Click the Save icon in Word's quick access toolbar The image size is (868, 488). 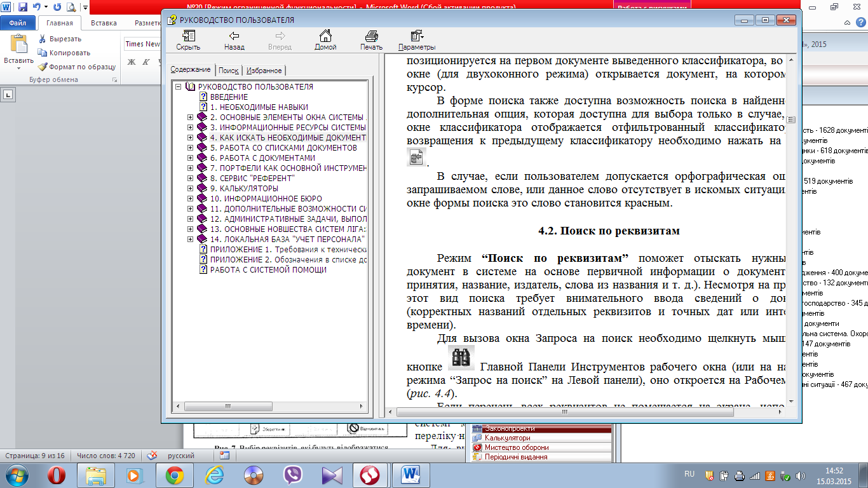tap(23, 8)
